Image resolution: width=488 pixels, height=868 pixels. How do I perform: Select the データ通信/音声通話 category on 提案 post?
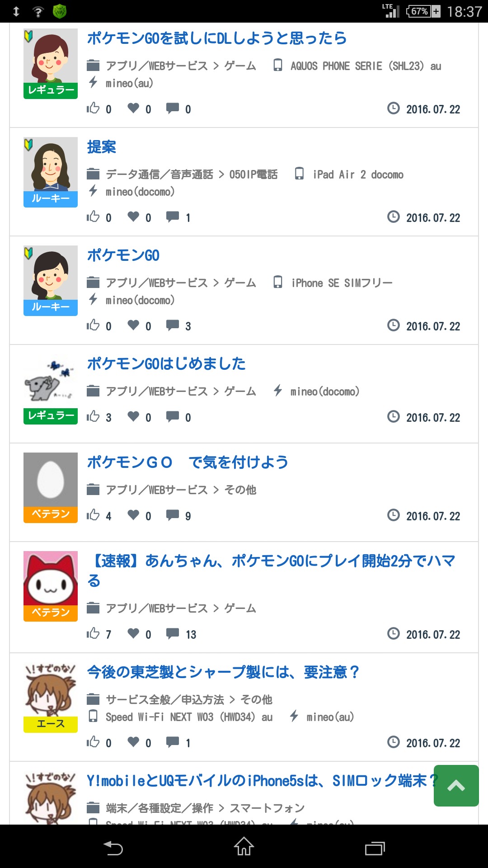coord(159,175)
